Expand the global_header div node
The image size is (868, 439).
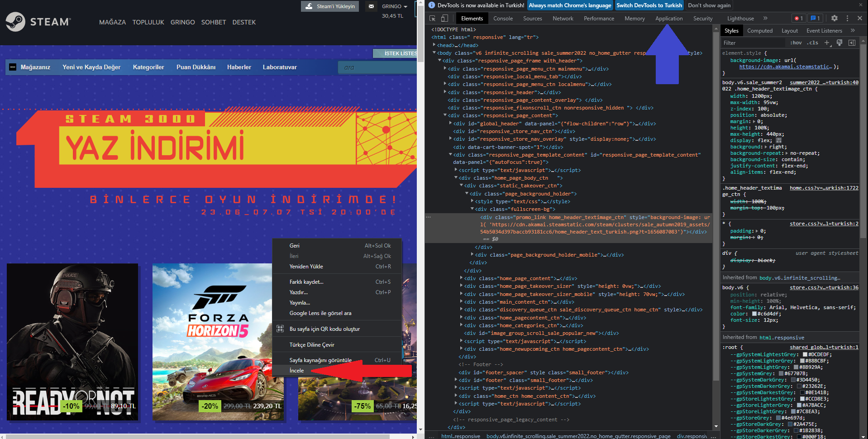(x=450, y=123)
